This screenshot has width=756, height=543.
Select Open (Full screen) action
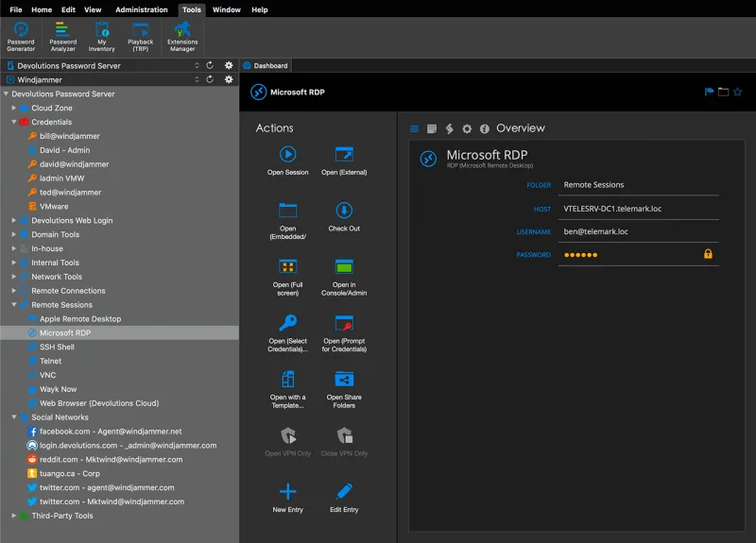[288, 277]
